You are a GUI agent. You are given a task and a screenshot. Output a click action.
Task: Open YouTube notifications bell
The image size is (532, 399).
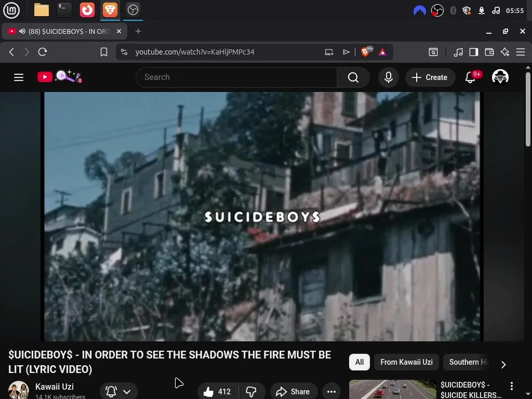tap(470, 78)
